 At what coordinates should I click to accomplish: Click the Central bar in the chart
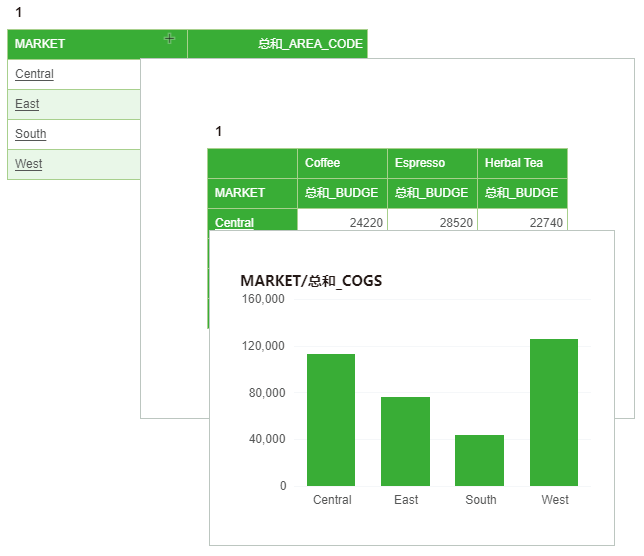coord(331,420)
